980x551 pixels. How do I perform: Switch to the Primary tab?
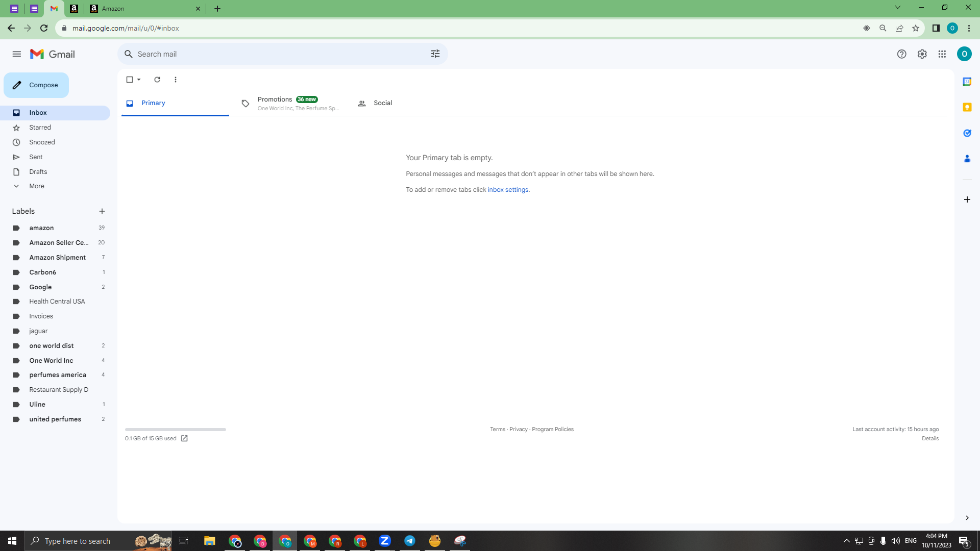[175, 103]
